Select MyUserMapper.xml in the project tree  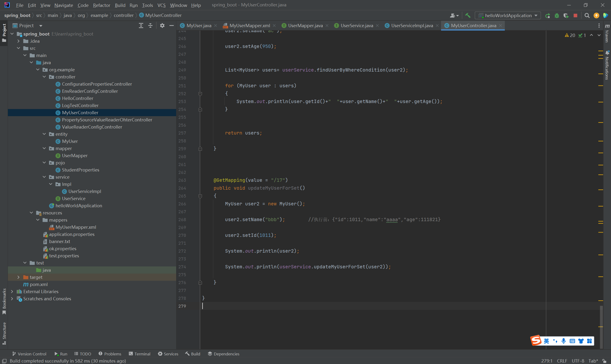tap(76, 227)
